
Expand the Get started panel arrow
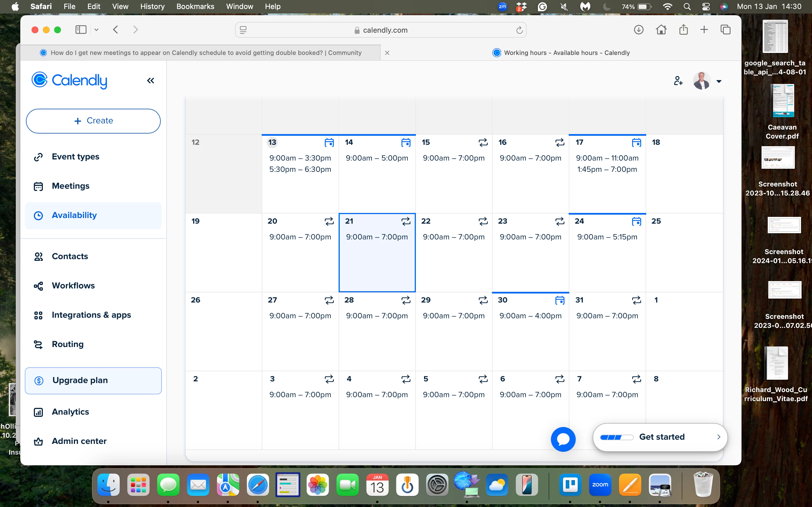718,437
